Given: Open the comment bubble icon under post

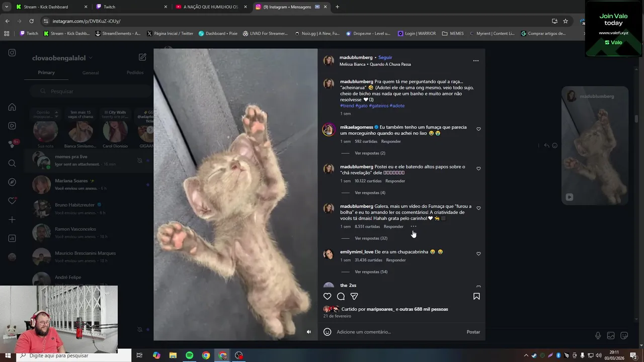Looking at the screenshot, I should coord(341,297).
